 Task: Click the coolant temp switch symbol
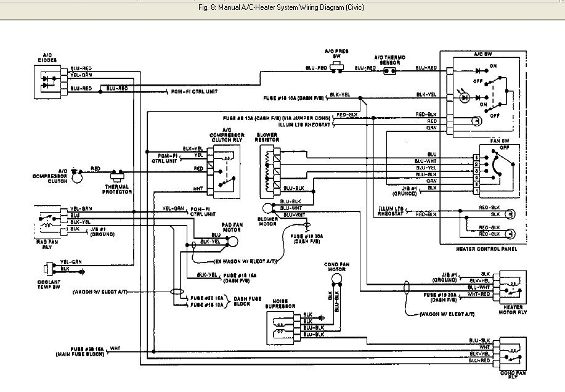click(48, 269)
